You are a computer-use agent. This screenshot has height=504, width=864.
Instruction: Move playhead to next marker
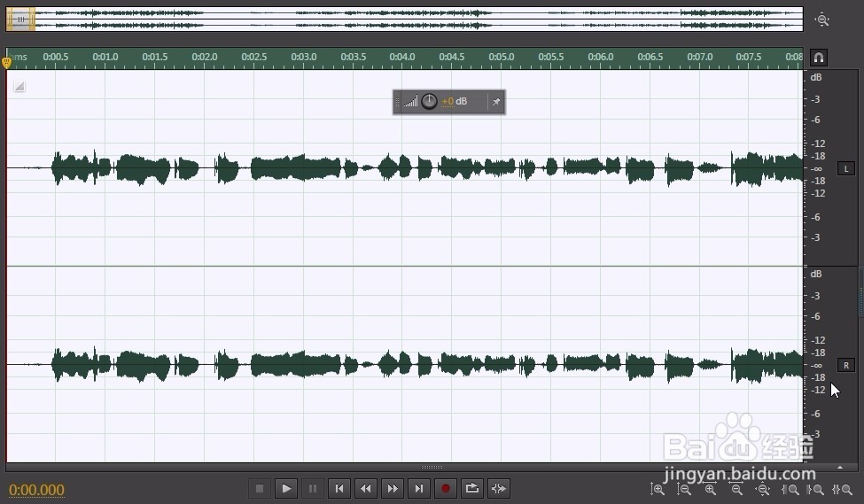[x=419, y=489]
